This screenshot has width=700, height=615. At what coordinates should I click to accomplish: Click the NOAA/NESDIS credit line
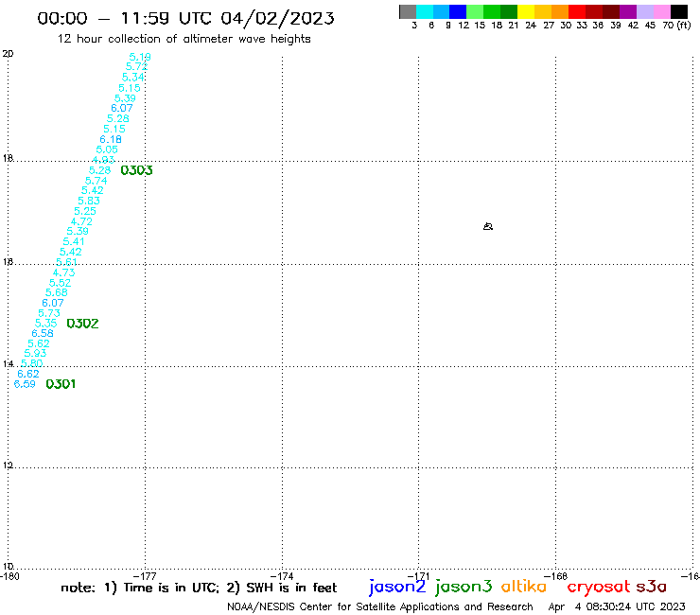point(380,606)
